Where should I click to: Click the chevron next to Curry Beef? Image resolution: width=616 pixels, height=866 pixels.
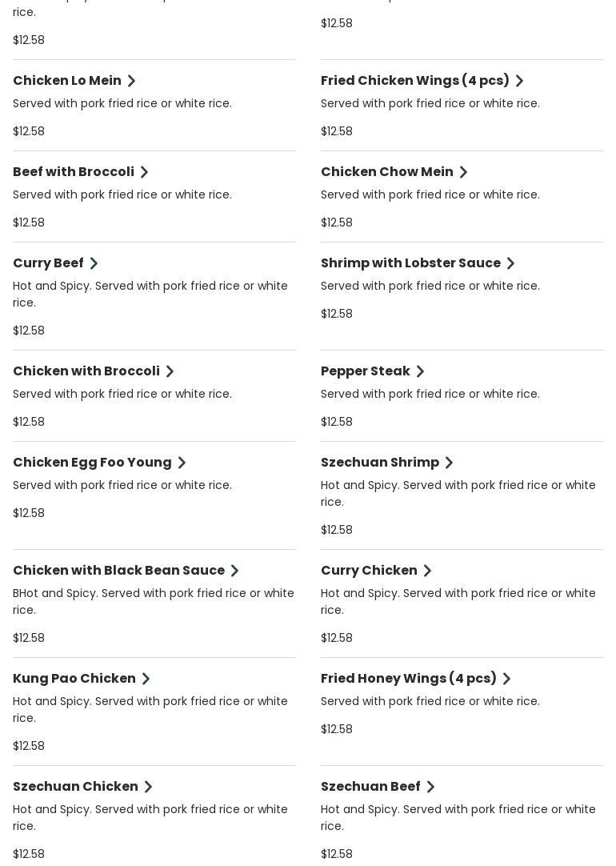(94, 263)
